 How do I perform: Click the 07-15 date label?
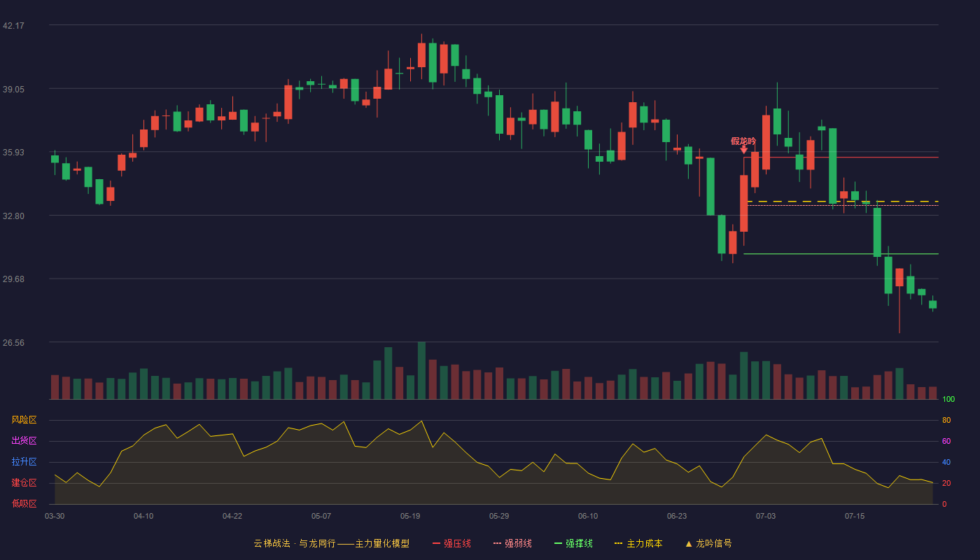[x=855, y=516]
